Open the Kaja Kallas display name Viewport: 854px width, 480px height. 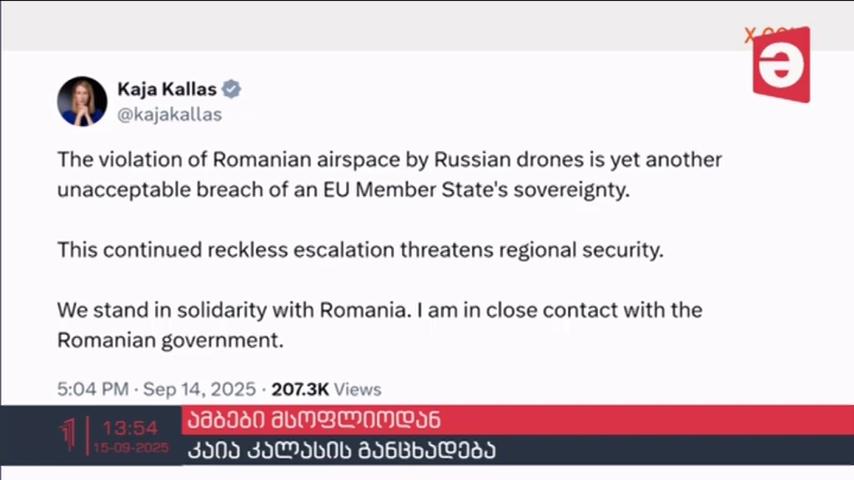167,89
